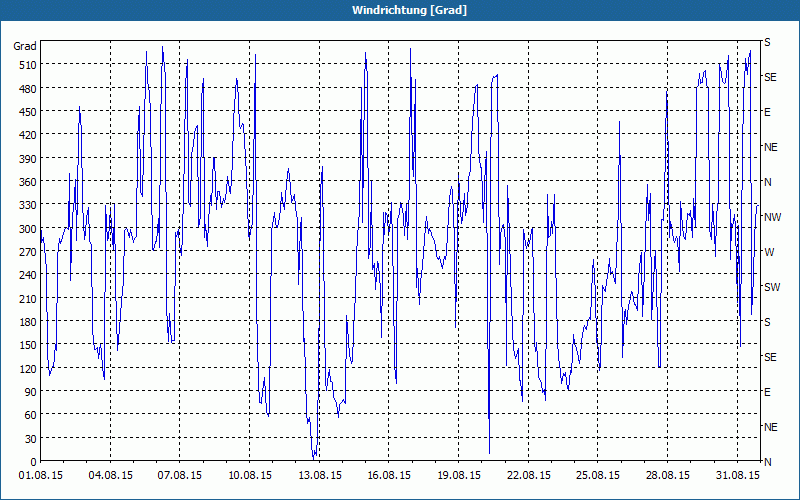Select the "240" degree label
This screenshot has height=500, width=800.
point(28,276)
